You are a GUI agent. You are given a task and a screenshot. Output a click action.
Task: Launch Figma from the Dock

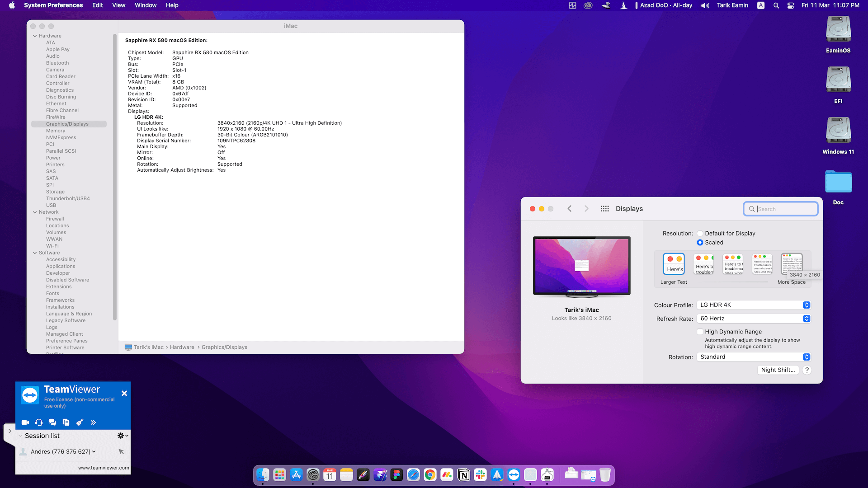(x=396, y=475)
